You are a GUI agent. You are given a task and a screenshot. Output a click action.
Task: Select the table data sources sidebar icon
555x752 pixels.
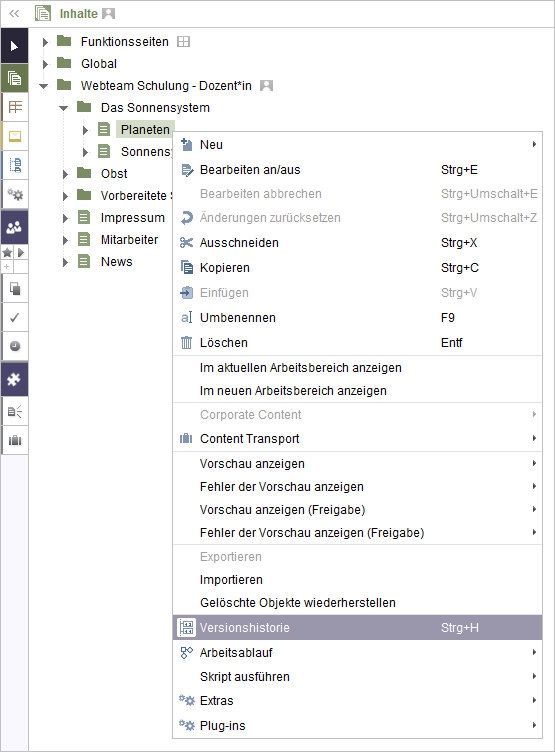15,106
